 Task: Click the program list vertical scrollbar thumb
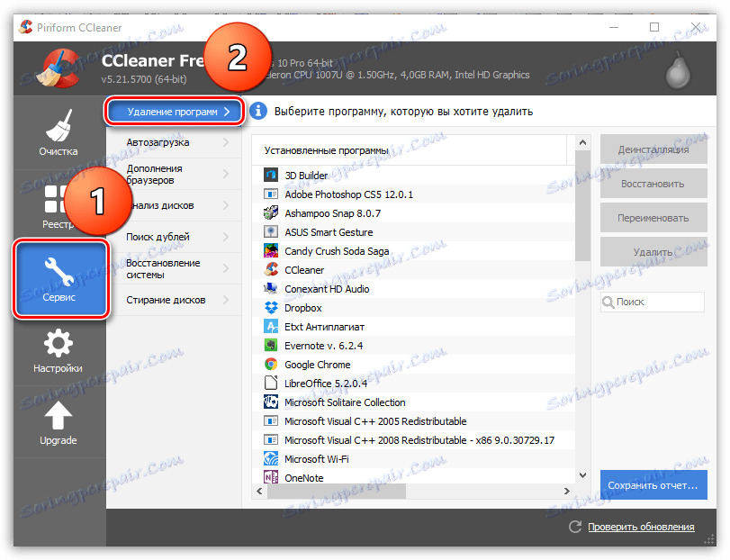pos(582,206)
